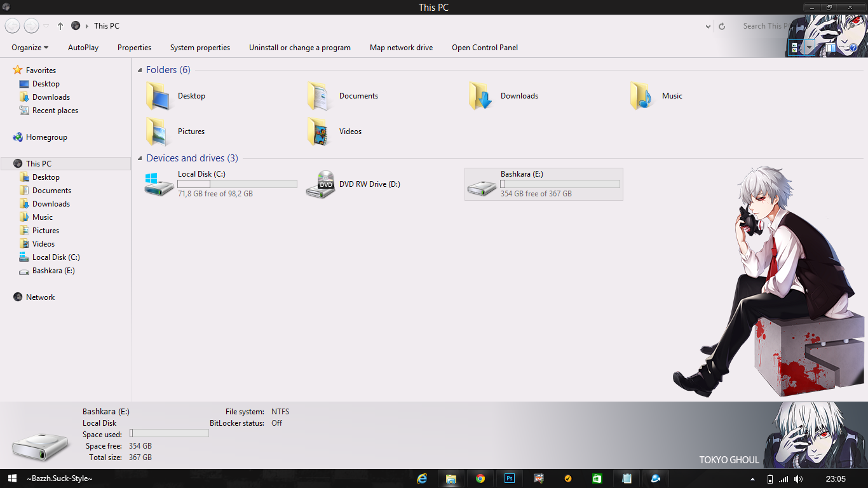Click Properties in the command bar

[x=134, y=48]
